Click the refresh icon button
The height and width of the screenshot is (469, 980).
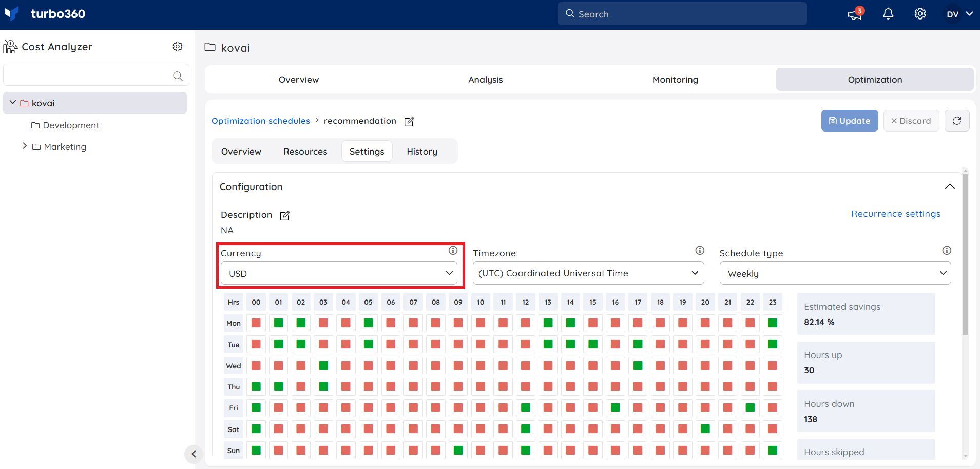point(957,121)
